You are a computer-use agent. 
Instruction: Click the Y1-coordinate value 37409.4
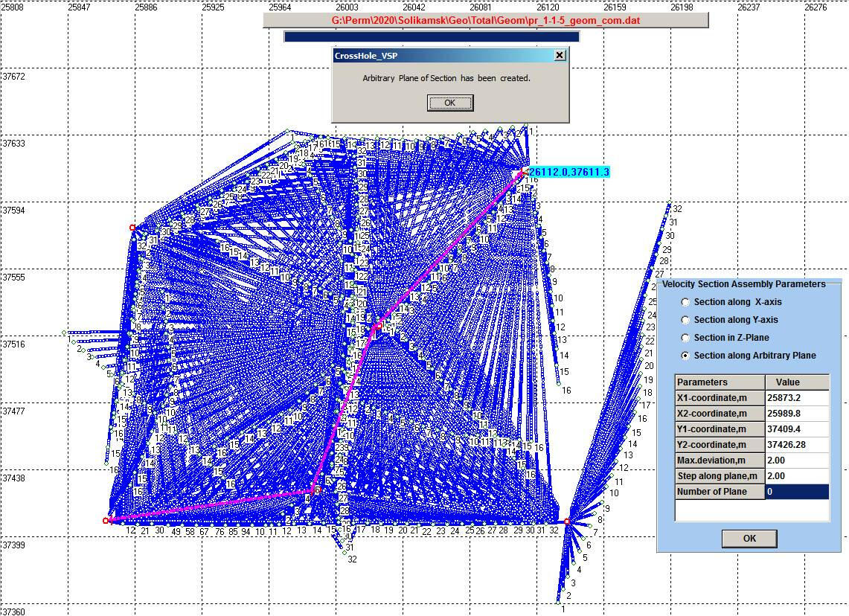pos(796,429)
